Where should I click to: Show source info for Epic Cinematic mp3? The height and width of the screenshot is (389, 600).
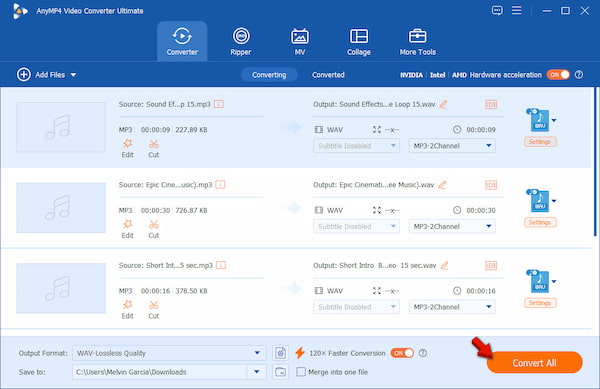coord(220,185)
